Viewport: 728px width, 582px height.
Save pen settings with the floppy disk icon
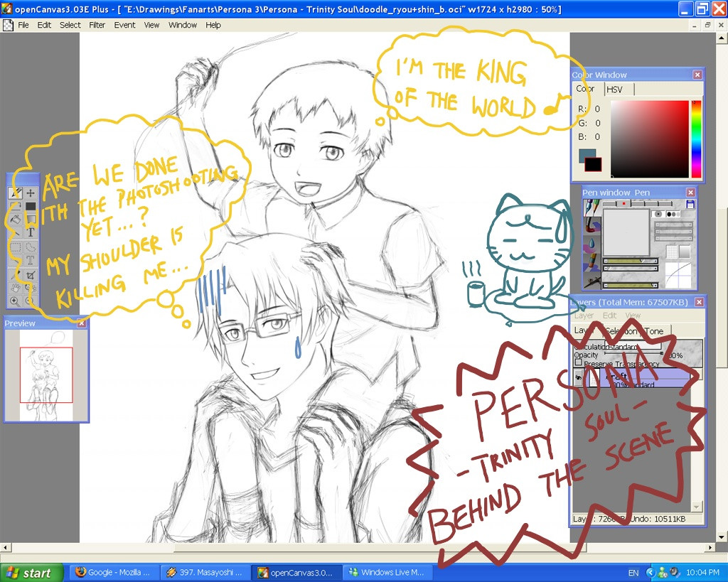tap(690, 204)
